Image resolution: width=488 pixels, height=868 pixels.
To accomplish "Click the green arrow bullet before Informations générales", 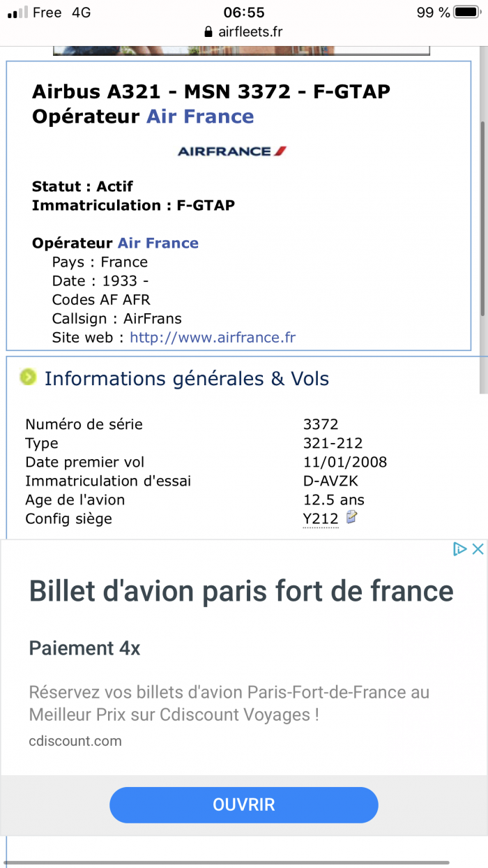I will point(28,377).
